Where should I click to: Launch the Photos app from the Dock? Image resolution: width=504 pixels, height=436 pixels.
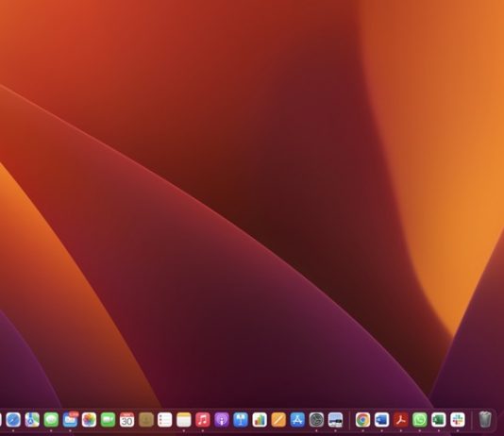(x=89, y=420)
